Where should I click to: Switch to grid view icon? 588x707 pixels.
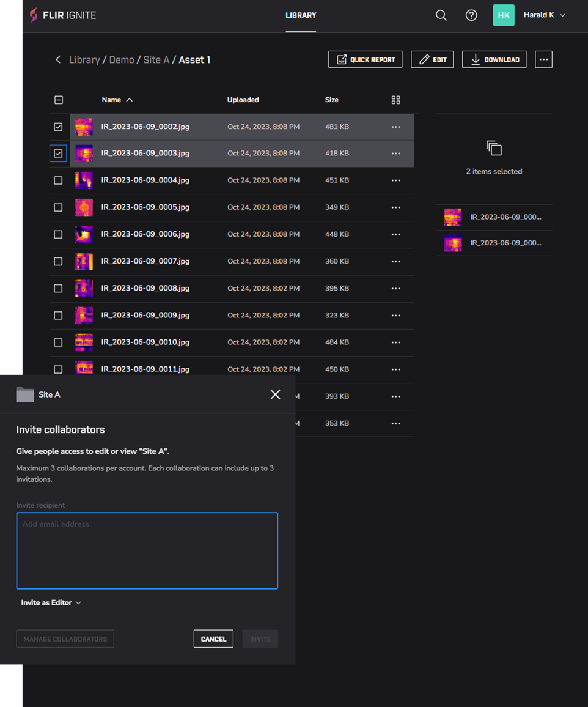pos(395,100)
